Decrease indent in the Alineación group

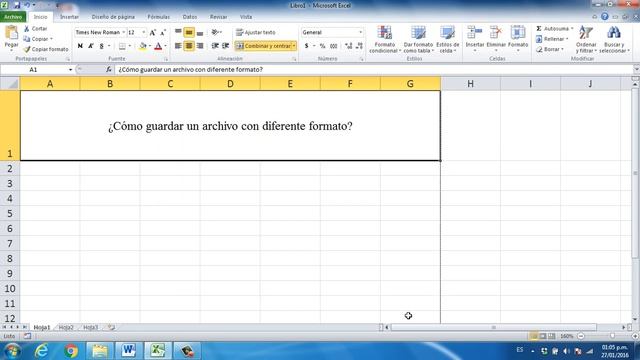215,46
